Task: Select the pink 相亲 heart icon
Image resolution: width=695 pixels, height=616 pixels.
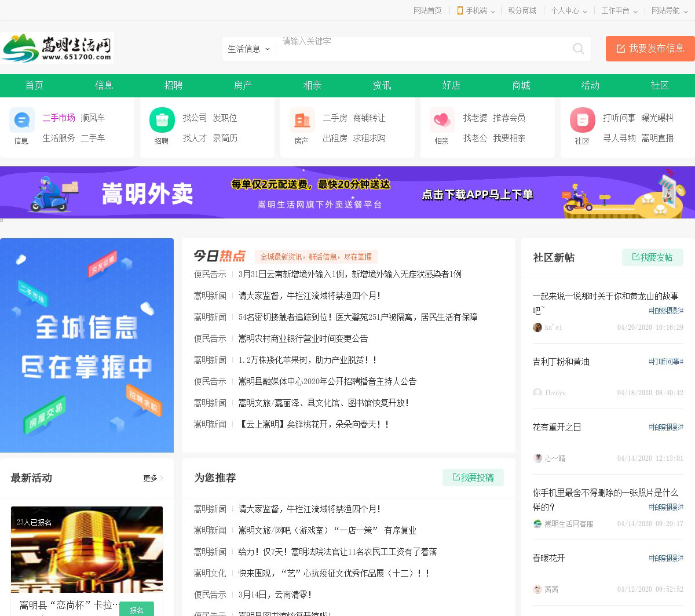Action: click(442, 121)
